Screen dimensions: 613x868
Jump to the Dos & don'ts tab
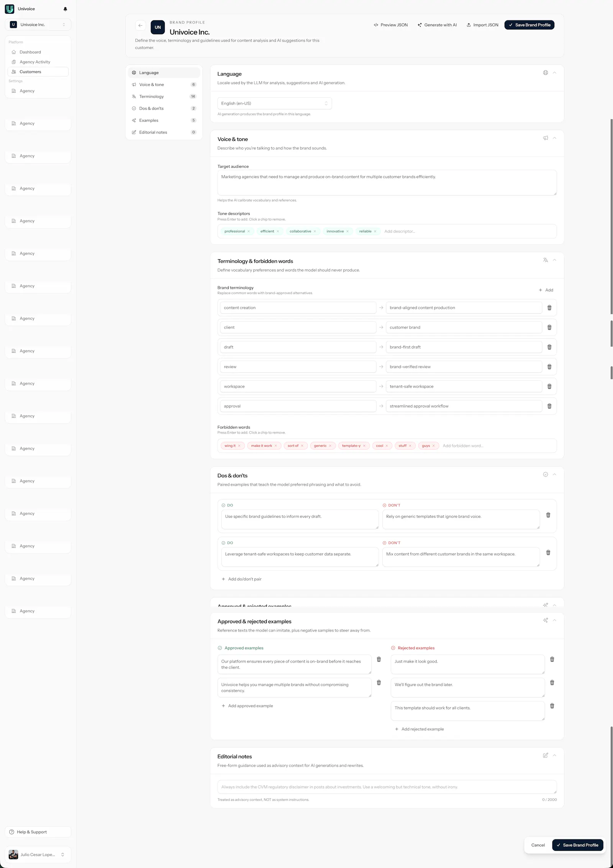[x=164, y=108]
